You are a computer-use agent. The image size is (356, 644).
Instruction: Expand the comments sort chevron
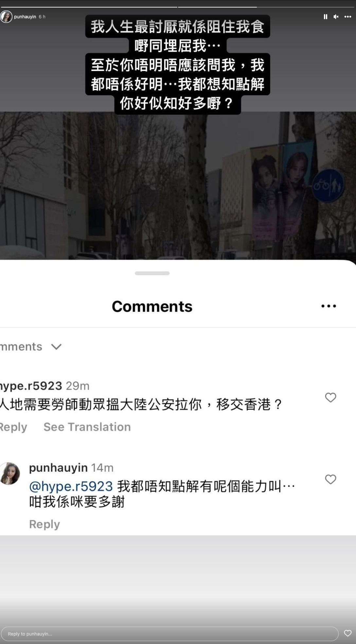pos(56,347)
